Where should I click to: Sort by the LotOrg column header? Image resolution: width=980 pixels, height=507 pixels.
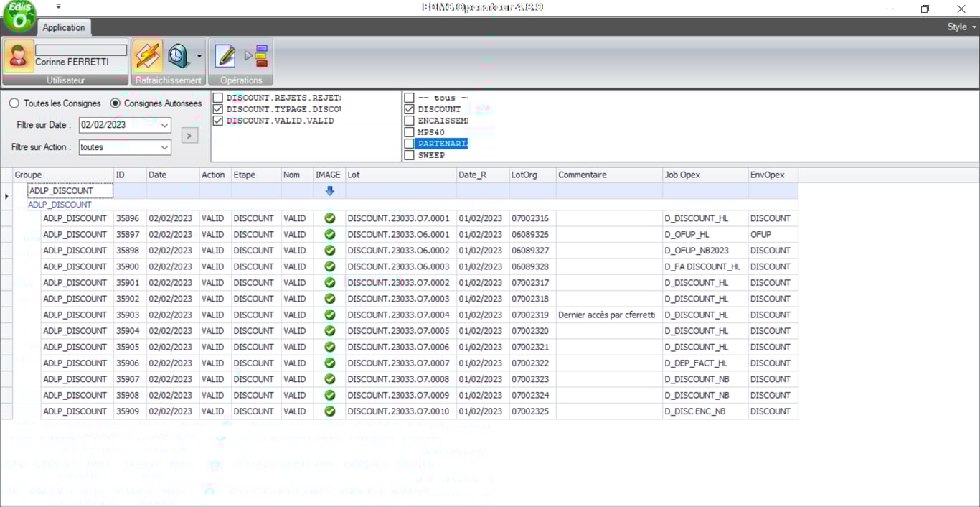pyautogui.click(x=532, y=175)
